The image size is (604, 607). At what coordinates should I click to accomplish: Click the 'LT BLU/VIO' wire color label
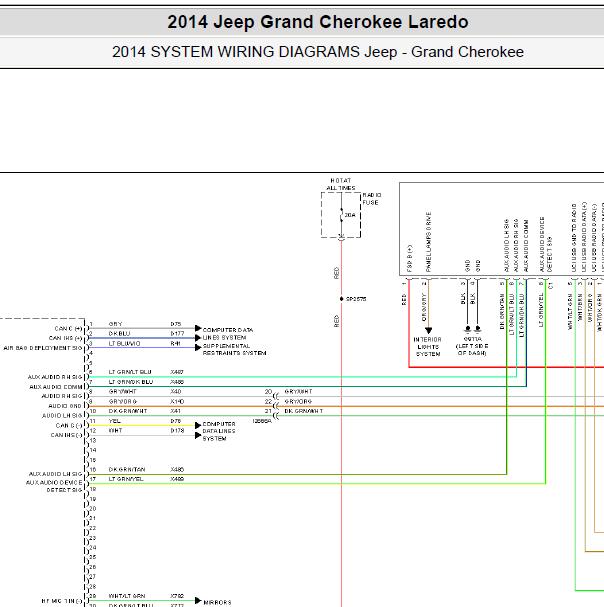[124, 343]
